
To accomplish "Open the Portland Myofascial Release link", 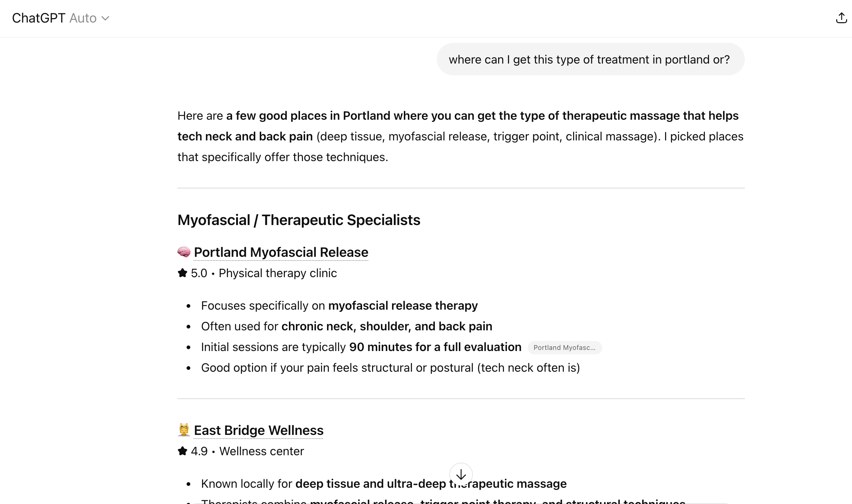I will click(x=281, y=252).
